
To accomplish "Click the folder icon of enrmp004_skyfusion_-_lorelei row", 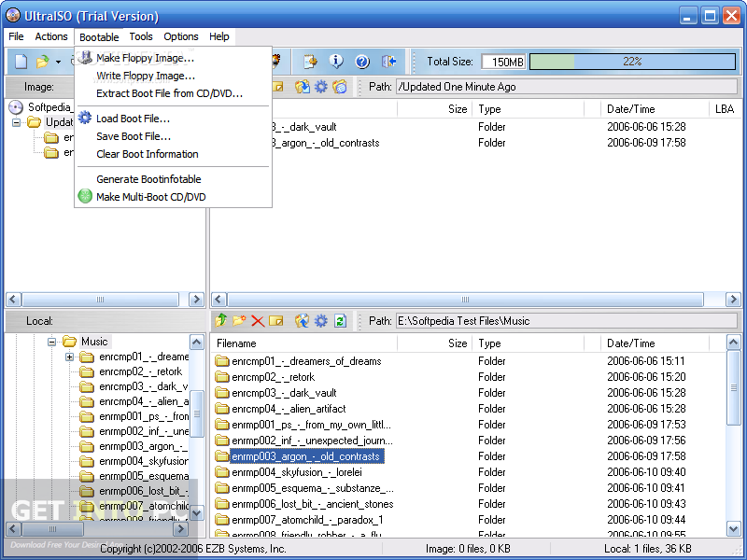I will pyautogui.click(x=221, y=472).
